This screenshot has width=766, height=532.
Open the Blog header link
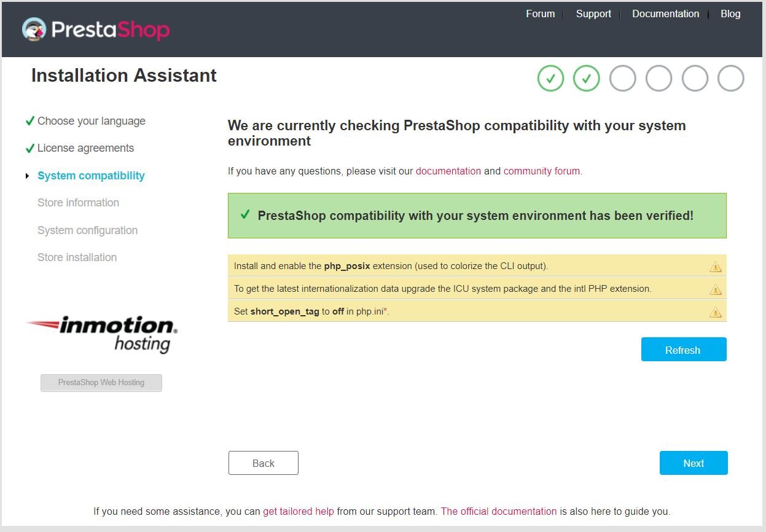[730, 14]
